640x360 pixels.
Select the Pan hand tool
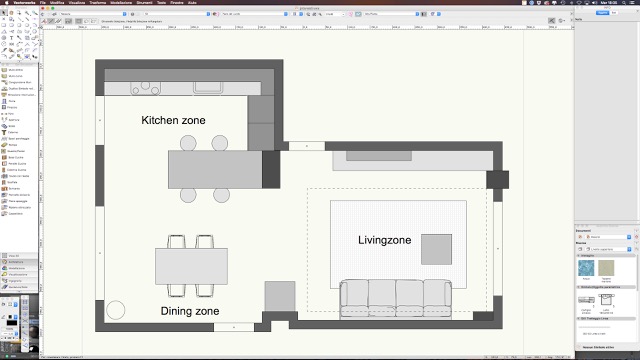pos(11,13)
